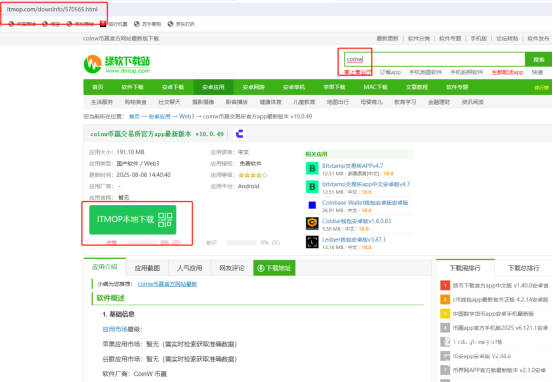553x382 pixels.
Task: Click 软件分类 in the top bar
Action: pos(419,38)
